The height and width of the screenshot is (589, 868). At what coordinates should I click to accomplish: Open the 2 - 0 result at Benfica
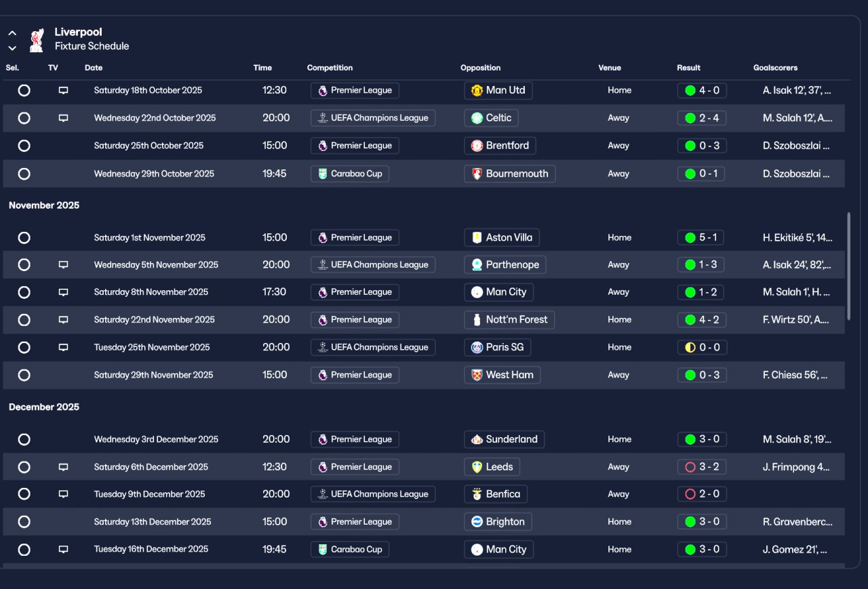(x=702, y=494)
